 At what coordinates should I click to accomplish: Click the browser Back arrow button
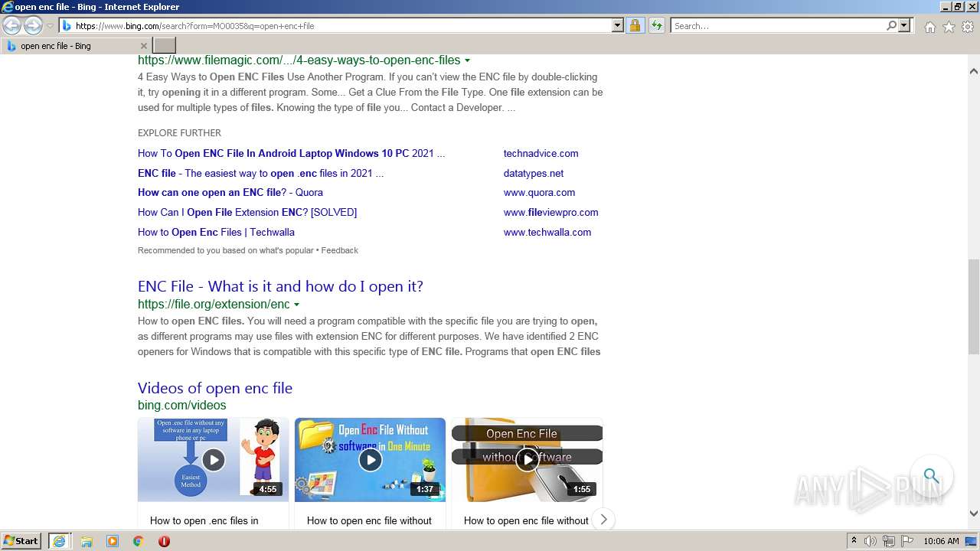pyautogui.click(x=11, y=26)
